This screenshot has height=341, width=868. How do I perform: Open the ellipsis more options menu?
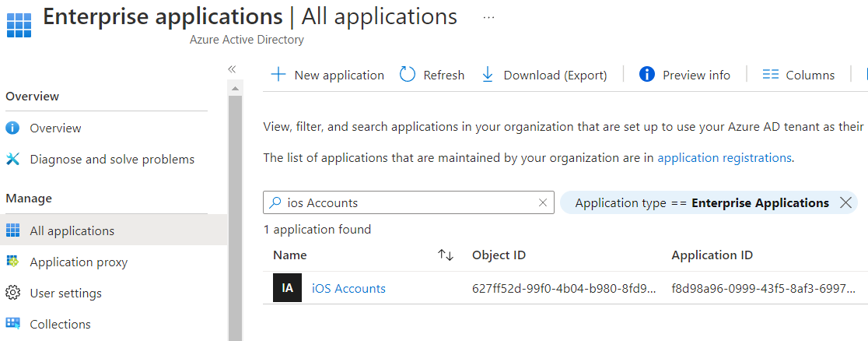[488, 17]
